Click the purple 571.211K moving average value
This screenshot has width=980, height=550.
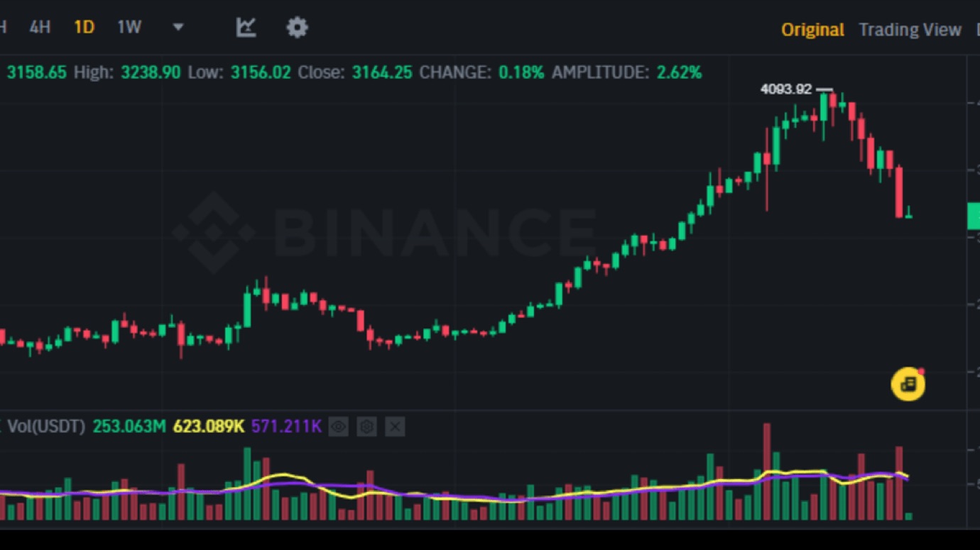(x=286, y=427)
